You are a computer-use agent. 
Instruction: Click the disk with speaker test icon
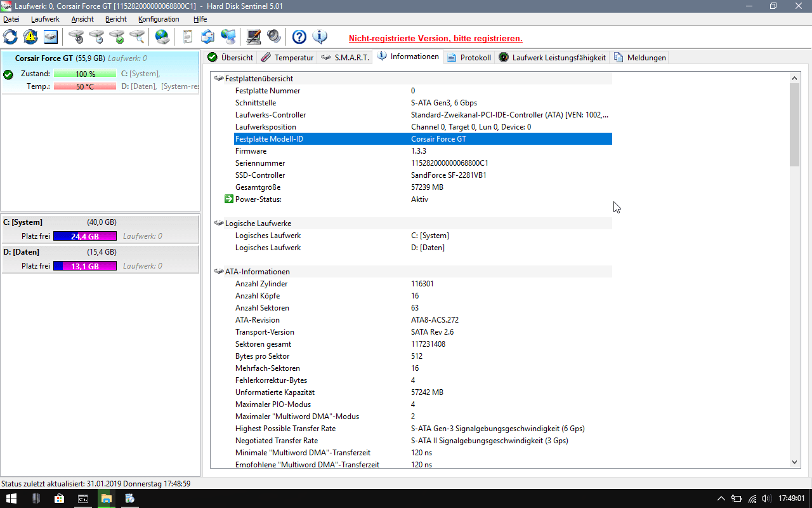[x=76, y=37]
